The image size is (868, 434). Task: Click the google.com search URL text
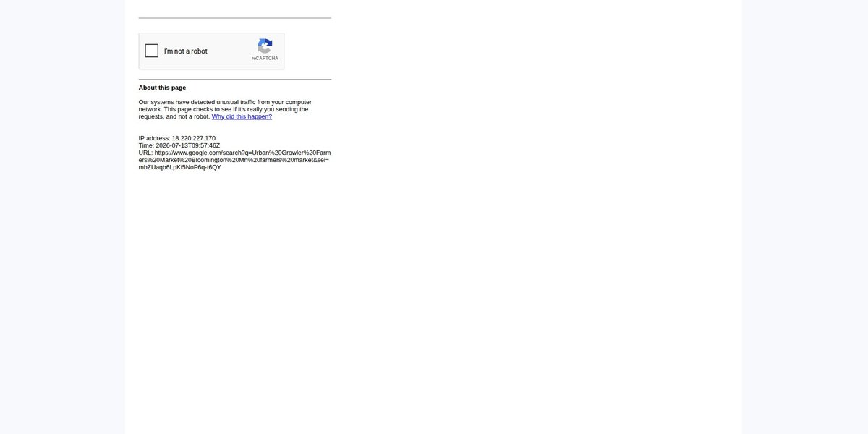tap(234, 160)
